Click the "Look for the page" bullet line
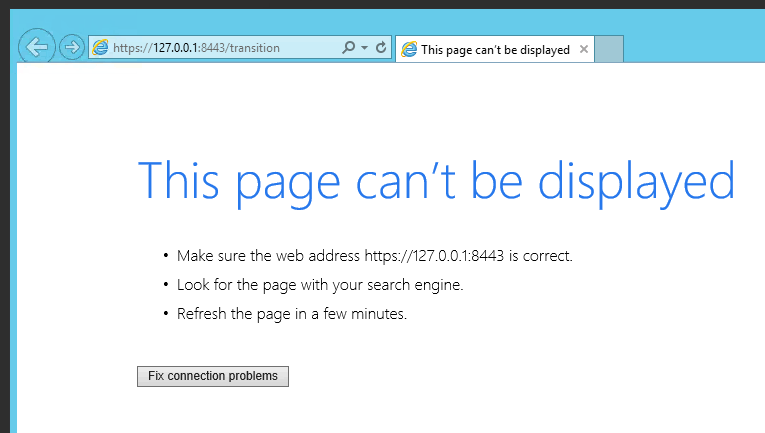Screen dimensions: 765x433 tap(320, 285)
